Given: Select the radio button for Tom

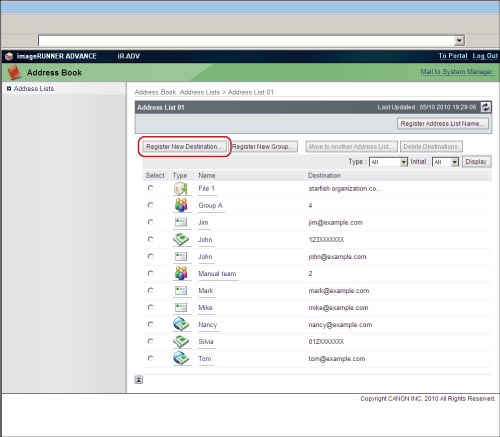Looking at the screenshot, I should click(x=150, y=358).
